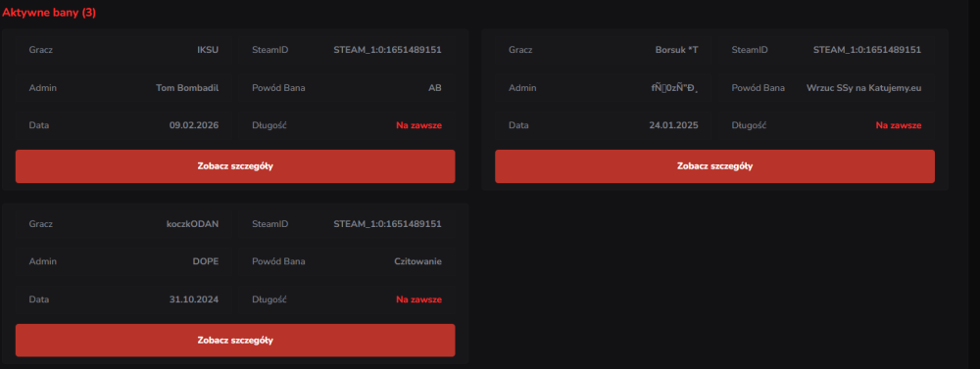Select the Aktywne bany (3) heading
The width and height of the screenshot is (980, 369).
coord(49,13)
